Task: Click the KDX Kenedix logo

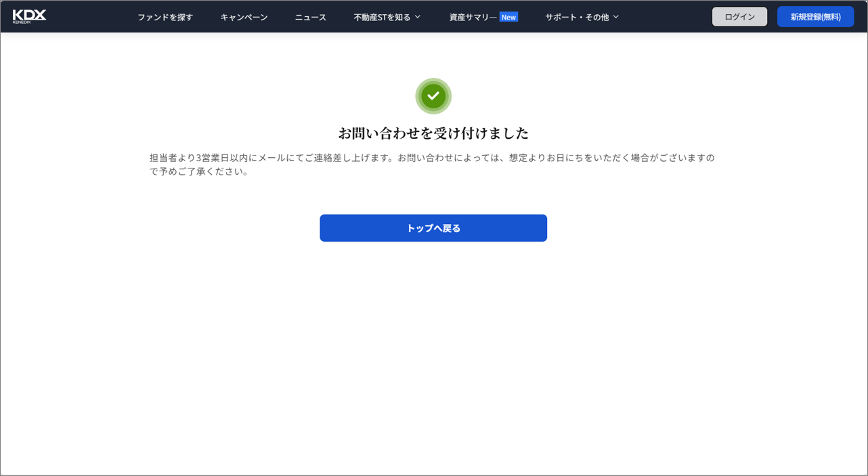Action: tap(29, 16)
